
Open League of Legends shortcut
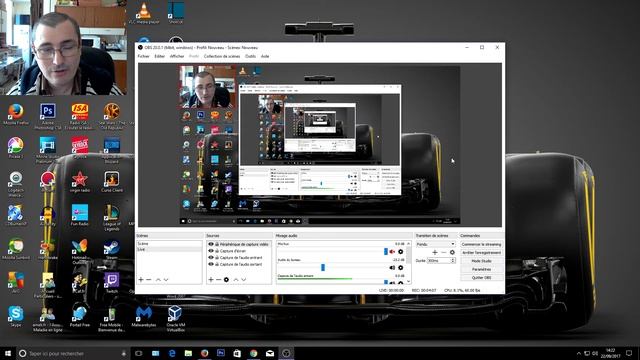coord(111,218)
